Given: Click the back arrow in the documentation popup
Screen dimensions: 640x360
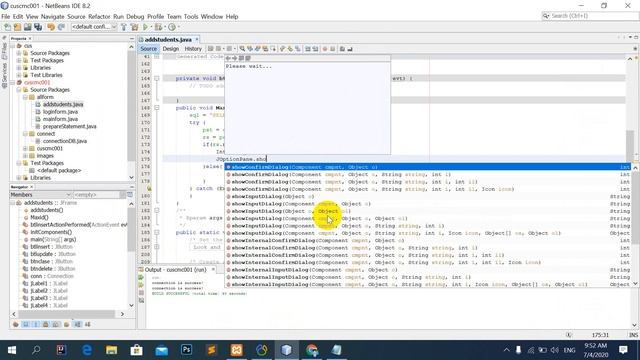Looking at the screenshot, I should tap(228, 58).
